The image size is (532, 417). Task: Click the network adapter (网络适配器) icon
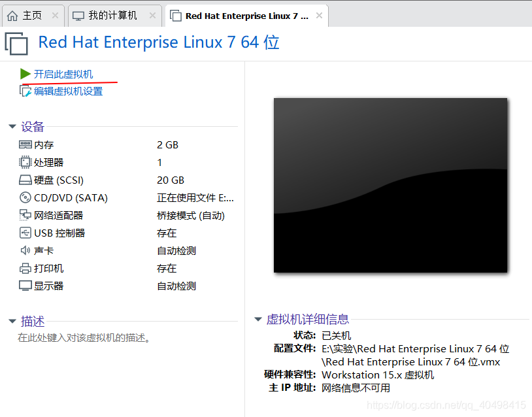click(x=25, y=215)
